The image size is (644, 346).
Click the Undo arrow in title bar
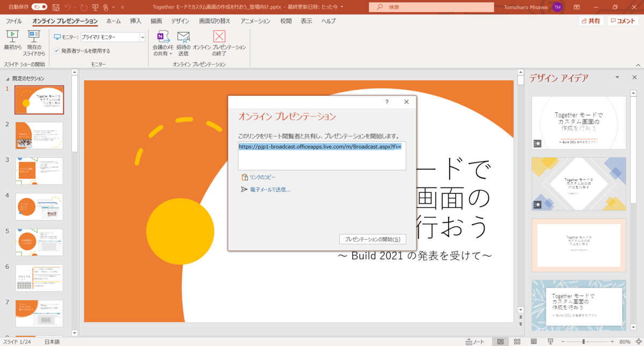(68, 8)
